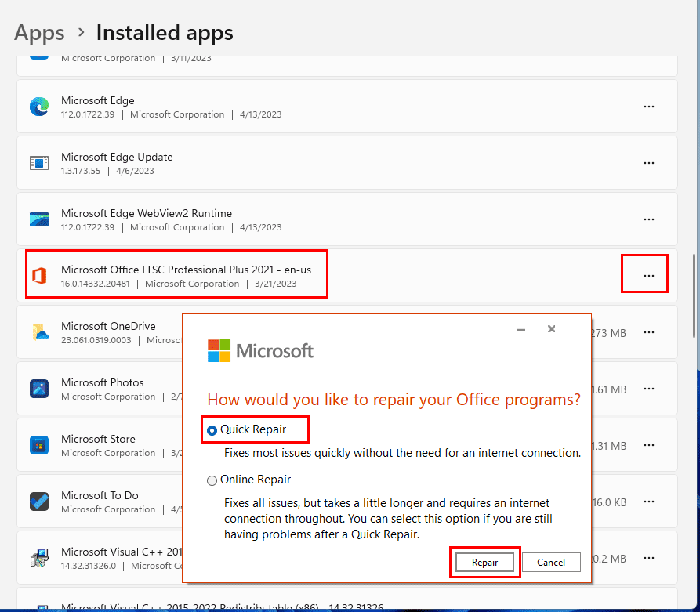Image resolution: width=700 pixels, height=612 pixels.
Task: Click the Office install date 3/21/2023
Action: click(275, 284)
